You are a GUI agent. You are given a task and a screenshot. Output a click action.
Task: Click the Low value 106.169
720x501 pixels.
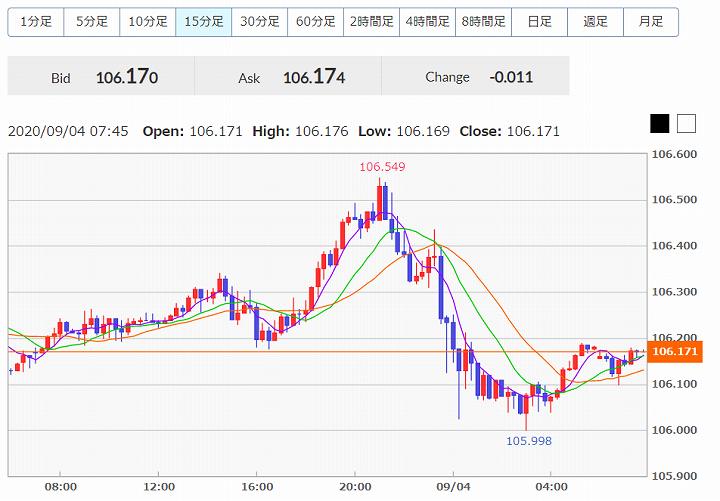(423, 131)
